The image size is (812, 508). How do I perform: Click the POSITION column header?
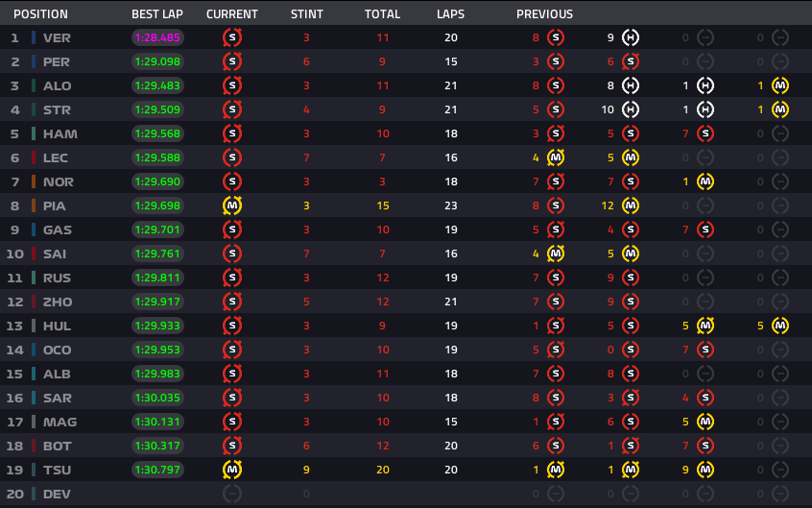pyautogui.click(x=40, y=14)
